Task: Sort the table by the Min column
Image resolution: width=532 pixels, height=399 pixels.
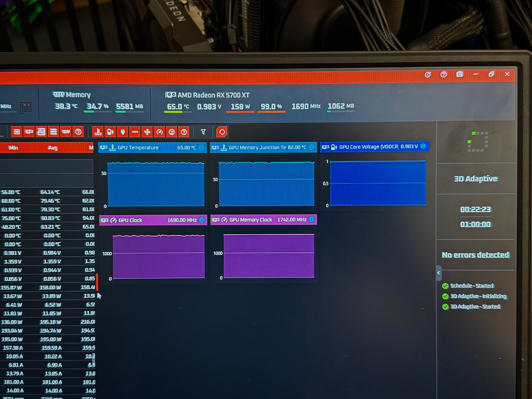Action: click(x=14, y=148)
